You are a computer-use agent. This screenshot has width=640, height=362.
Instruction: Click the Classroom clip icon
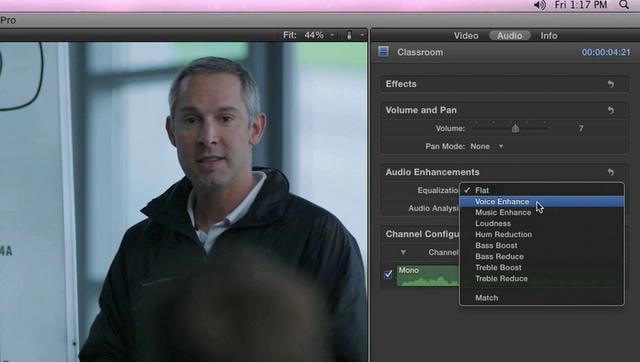point(383,52)
